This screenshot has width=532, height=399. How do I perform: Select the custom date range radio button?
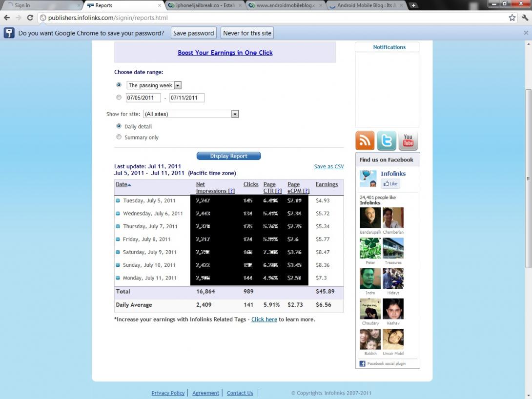(119, 97)
